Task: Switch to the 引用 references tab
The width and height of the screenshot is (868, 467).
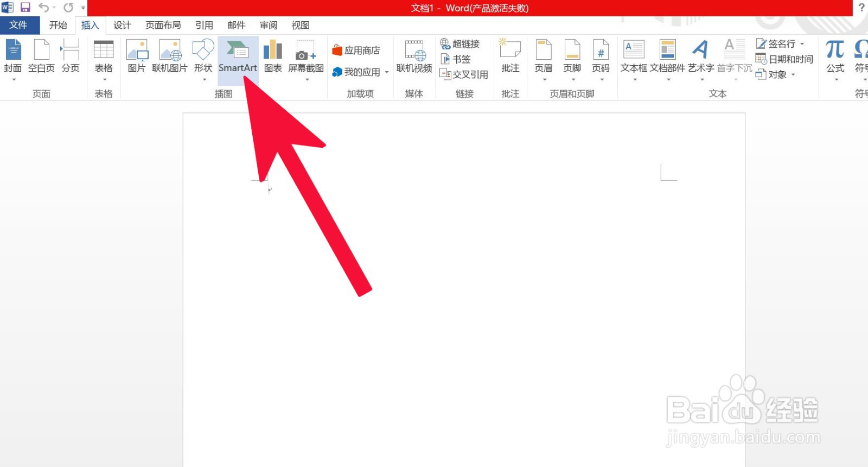Action: tap(204, 25)
